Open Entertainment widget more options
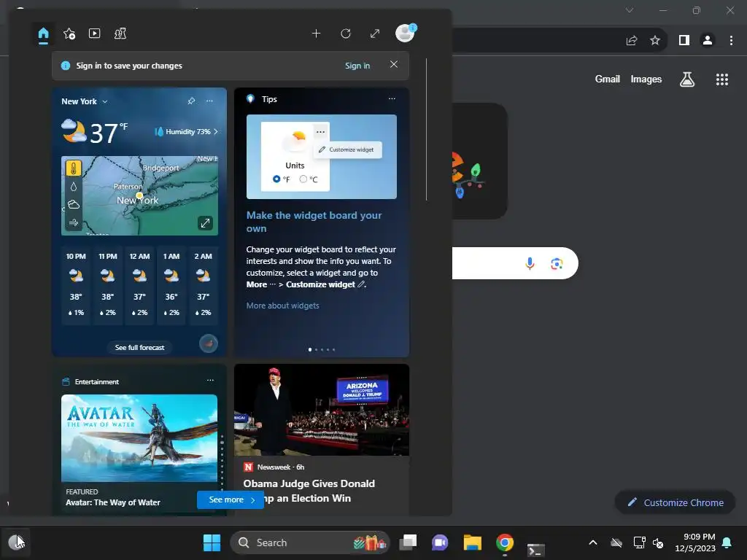 tap(210, 381)
